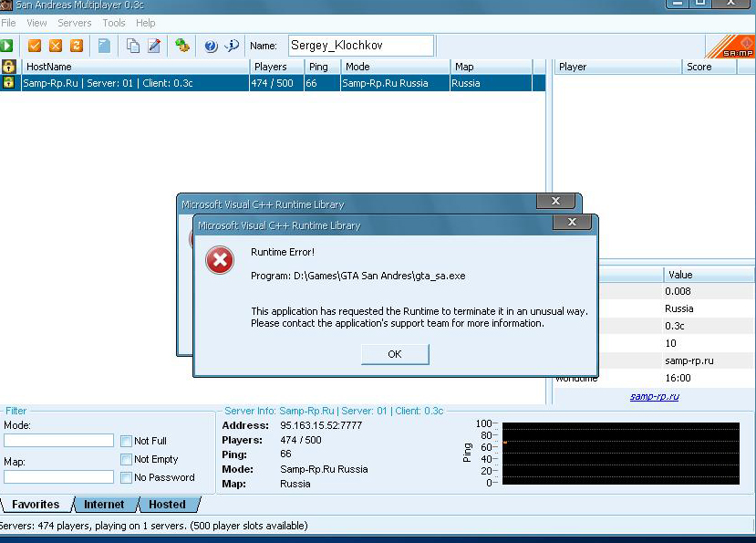756x543 pixels.
Task: Close the front Runtime Library dialog
Action: click(x=573, y=222)
